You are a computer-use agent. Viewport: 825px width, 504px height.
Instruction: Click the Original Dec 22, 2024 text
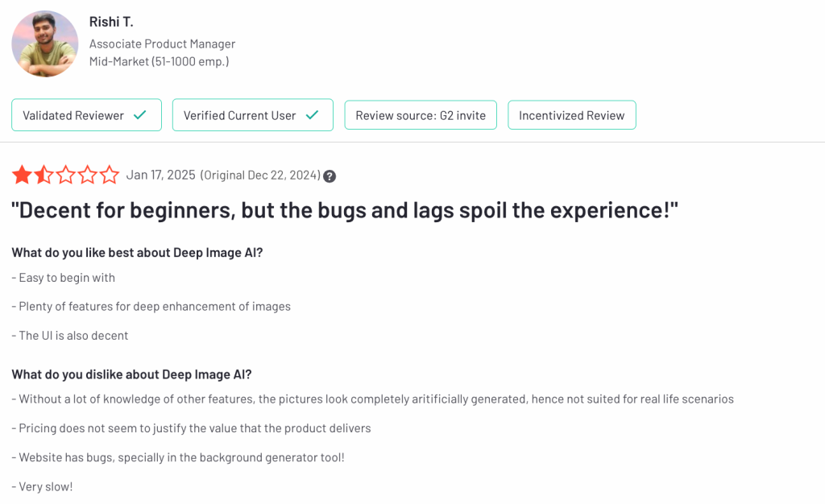pos(259,176)
